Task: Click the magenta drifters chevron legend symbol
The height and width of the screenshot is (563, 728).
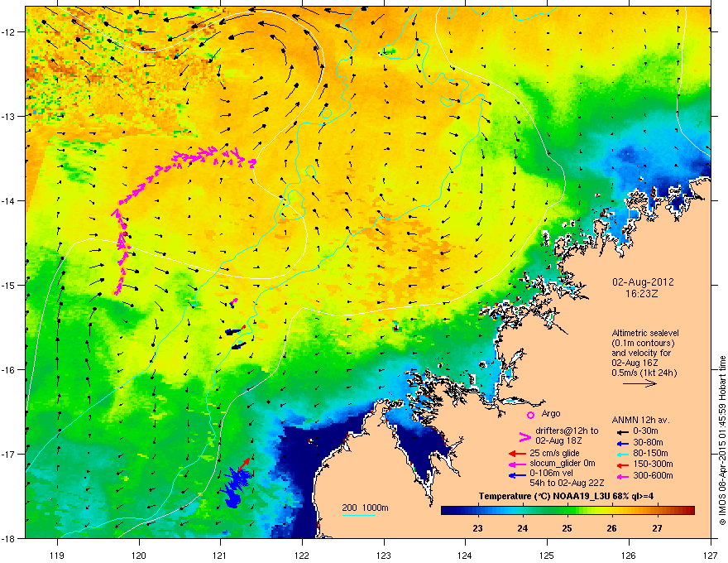Action: [524, 437]
